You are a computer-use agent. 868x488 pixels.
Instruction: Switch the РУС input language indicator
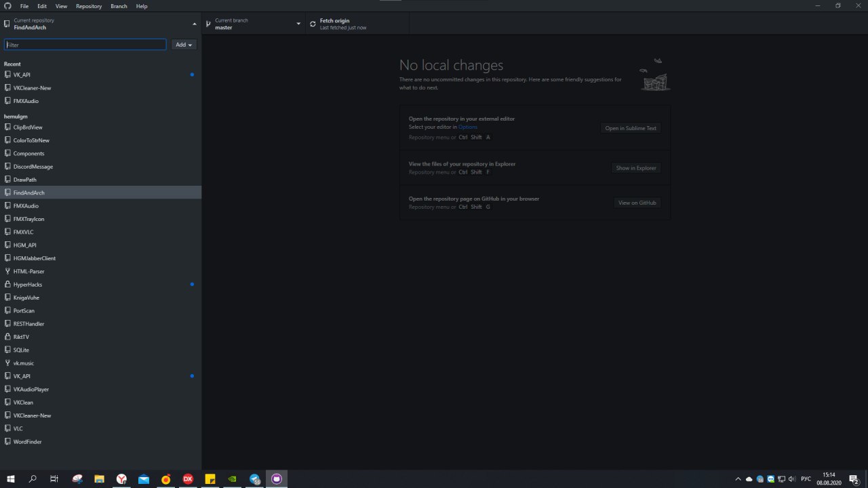pyautogui.click(x=806, y=479)
